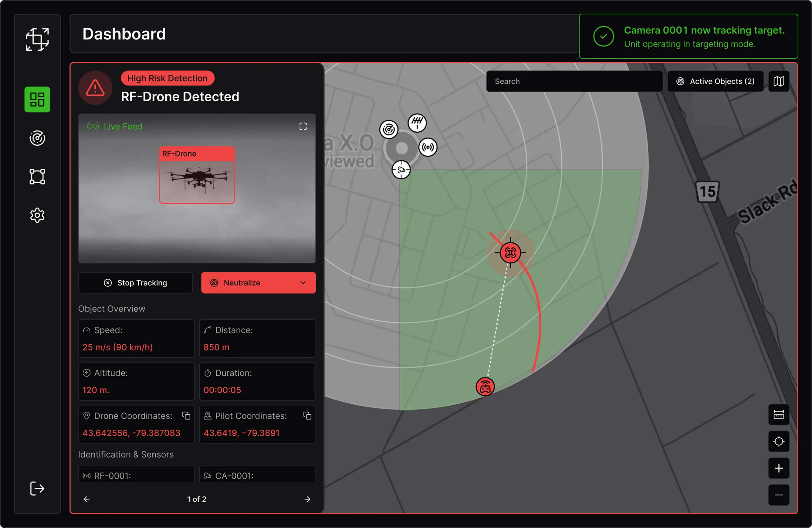Screen dimensions: 812x528
Task: Open the zones bounding-box sidebar icon
Action: (x=37, y=177)
